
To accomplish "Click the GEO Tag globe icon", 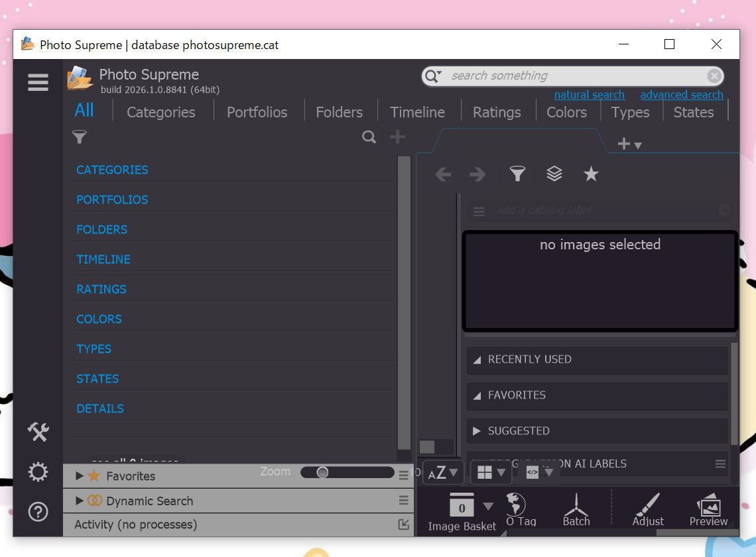I will (521, 510).
